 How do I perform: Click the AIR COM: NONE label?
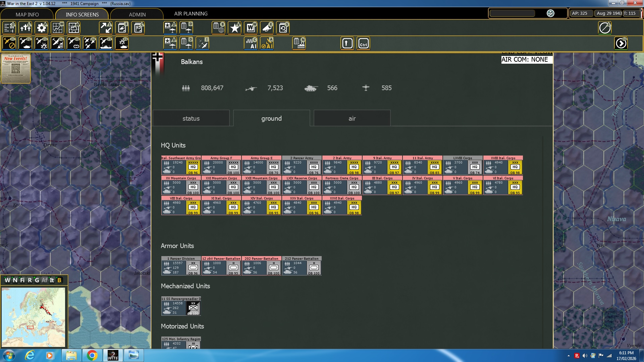[525, 60]
